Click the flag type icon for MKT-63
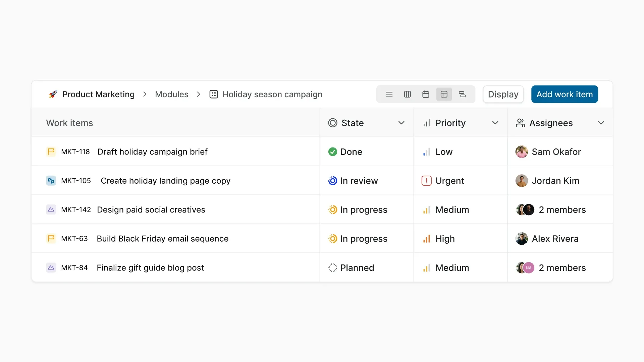Screen dimensions: 644x362 [51, 239]
